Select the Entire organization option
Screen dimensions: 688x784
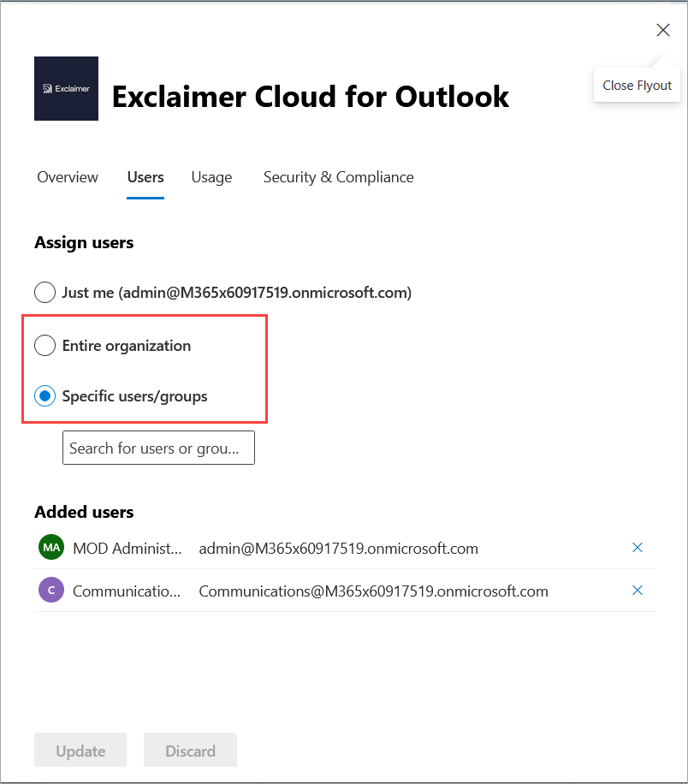(44, 346)
